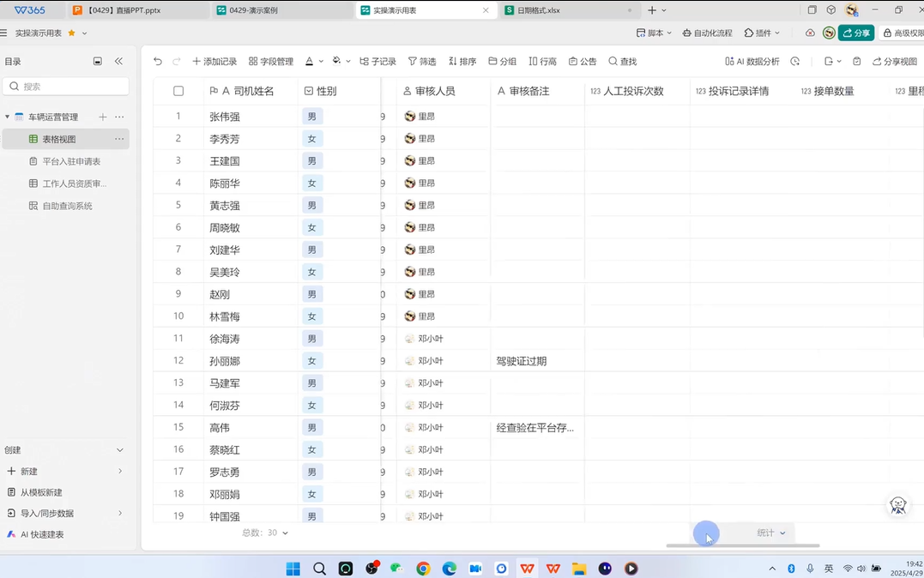The height and width of the screenshot is (578, 924).
Task: Add new item next to 车辆运营管理
Action: coord(103,117)
